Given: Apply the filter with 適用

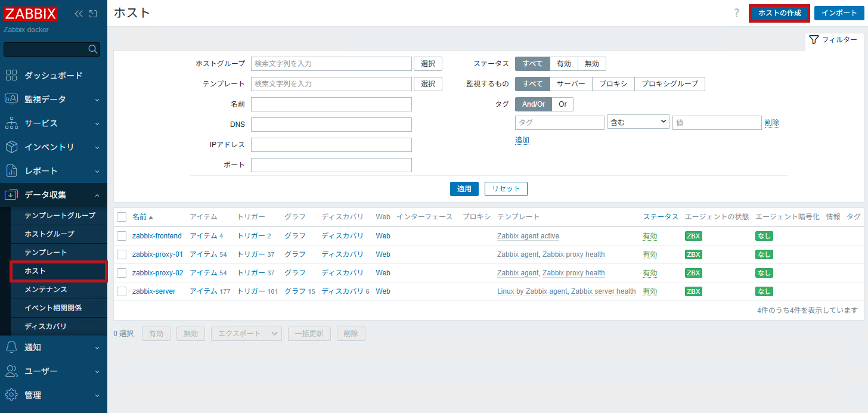Looking at the screenshot, I should tap(464, 189).
